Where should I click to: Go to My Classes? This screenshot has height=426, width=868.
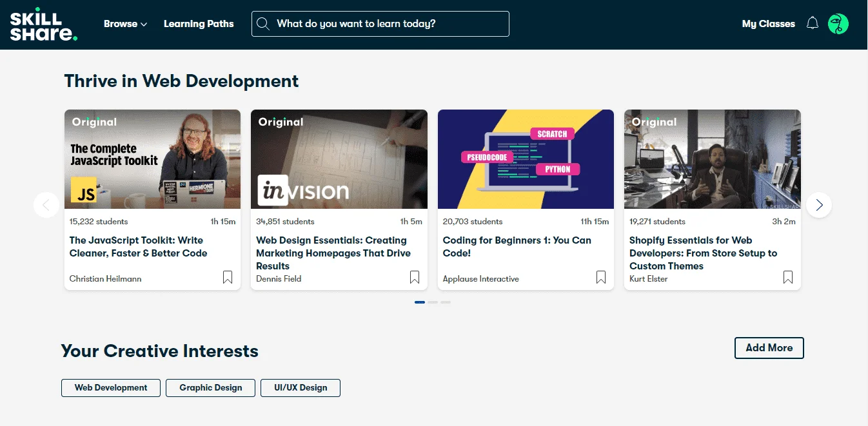(769, 24)
